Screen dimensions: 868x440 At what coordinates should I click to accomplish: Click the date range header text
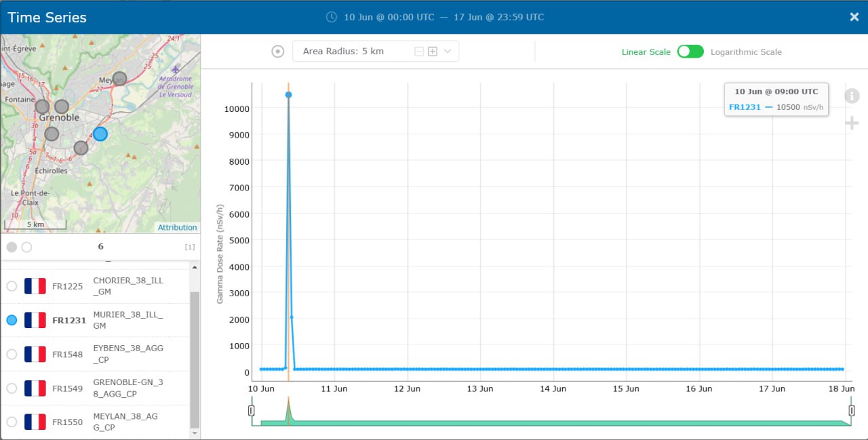(x=444, y=17)
